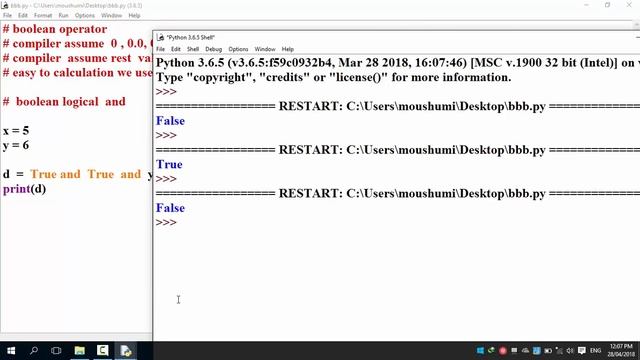This screenshot has width=640, height=360.
Task: Click the green tray icon
Action: click(x=491, y=351)
